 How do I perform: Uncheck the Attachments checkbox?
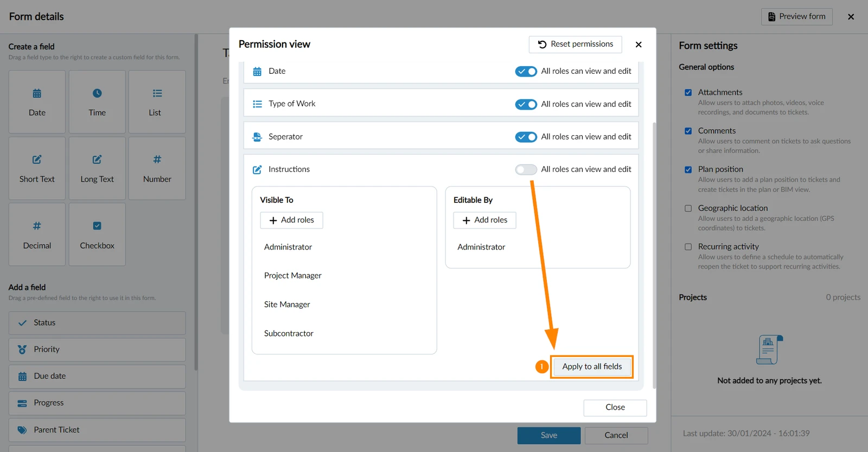tap(688, 92)
